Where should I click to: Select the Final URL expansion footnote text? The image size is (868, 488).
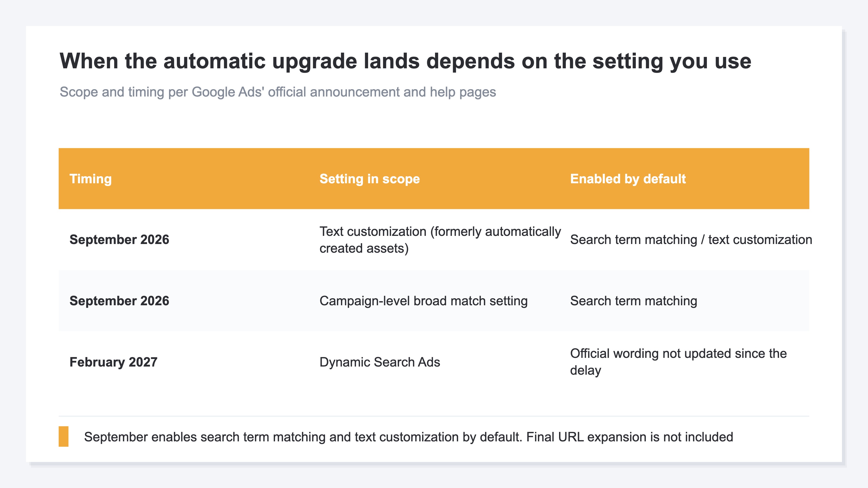tap(409, 437)
